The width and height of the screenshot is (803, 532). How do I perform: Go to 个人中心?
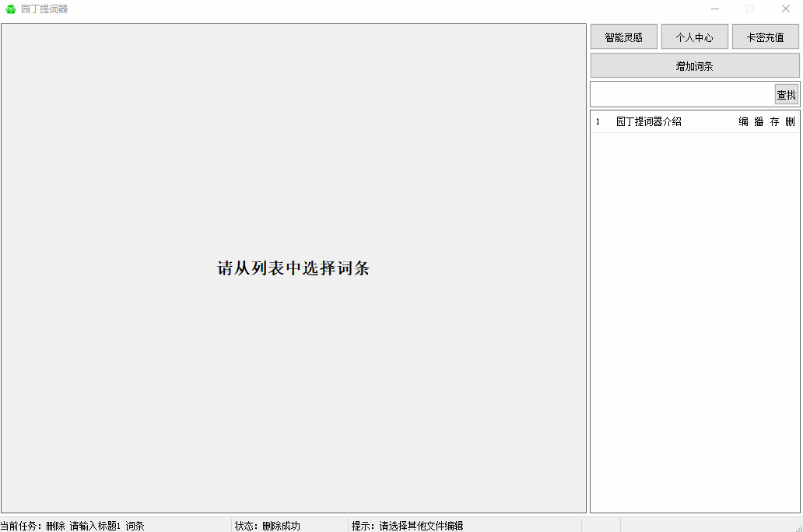pyautogui.click(x=695, y=37)
